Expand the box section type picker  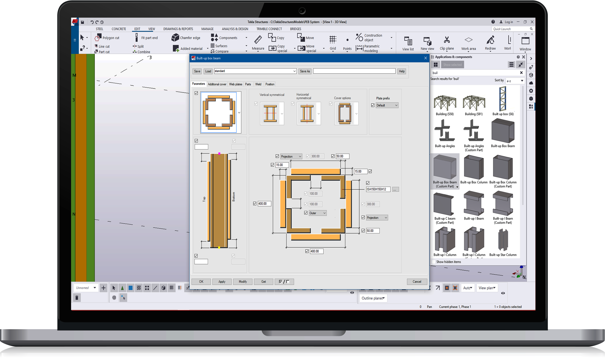tap(239, 113)
